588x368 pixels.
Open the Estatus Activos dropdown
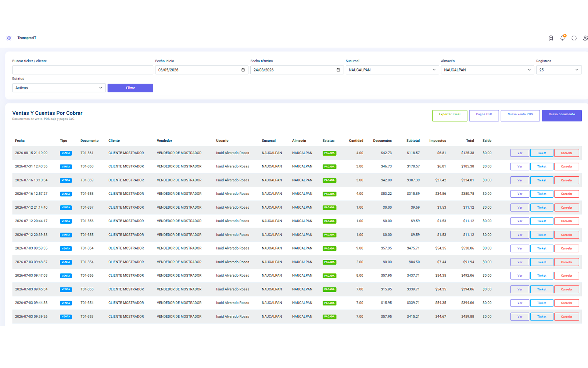(x=59, y=88)
